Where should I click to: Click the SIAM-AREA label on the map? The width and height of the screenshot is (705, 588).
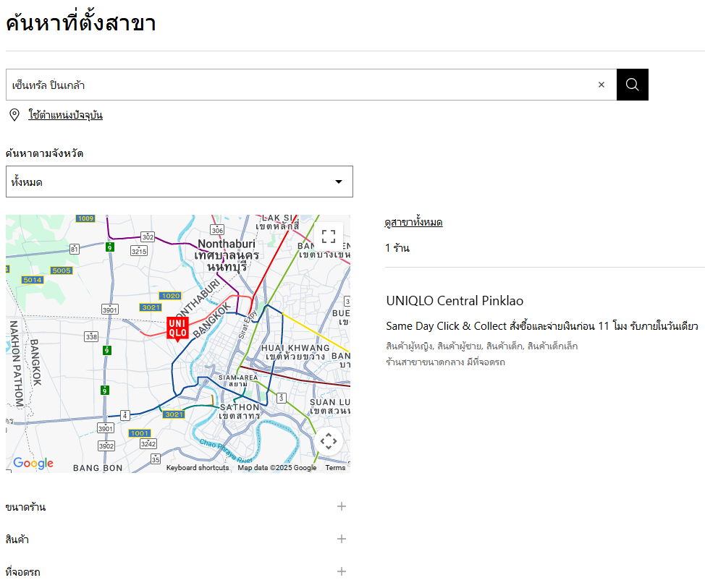pos(239,378)
